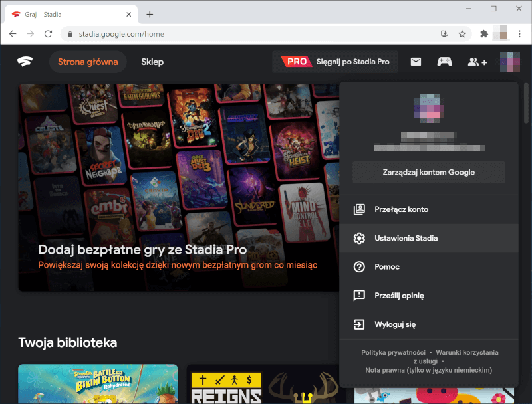Select the Strona główna tab
This screenshot has height=404, width=532.
pos(88,61)
